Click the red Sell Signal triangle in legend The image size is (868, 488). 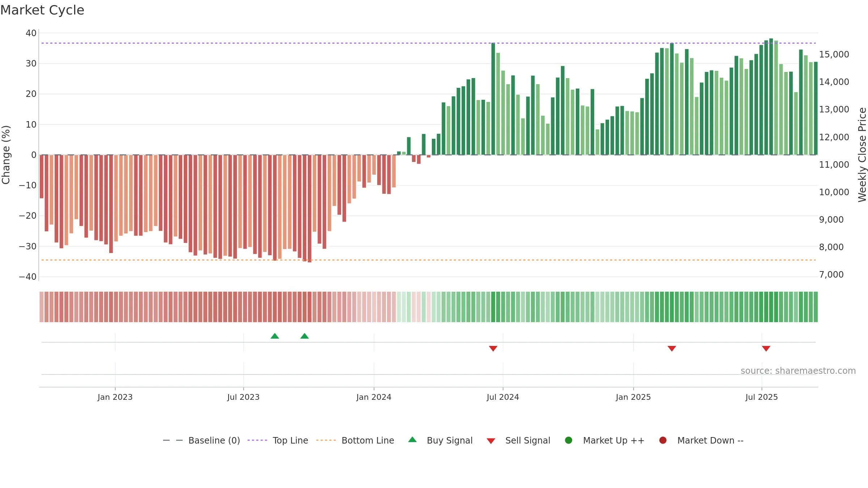click(x=491, y=441)
